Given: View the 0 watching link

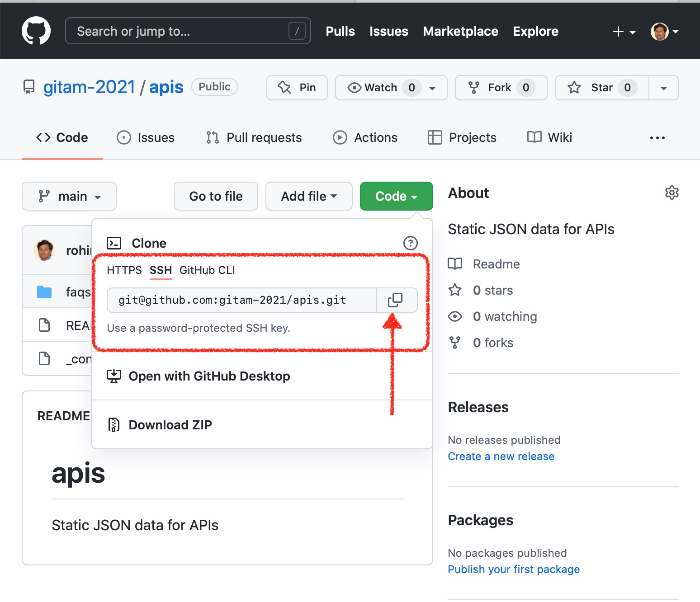Looking at the screenshot, I should tap(505, 316).
